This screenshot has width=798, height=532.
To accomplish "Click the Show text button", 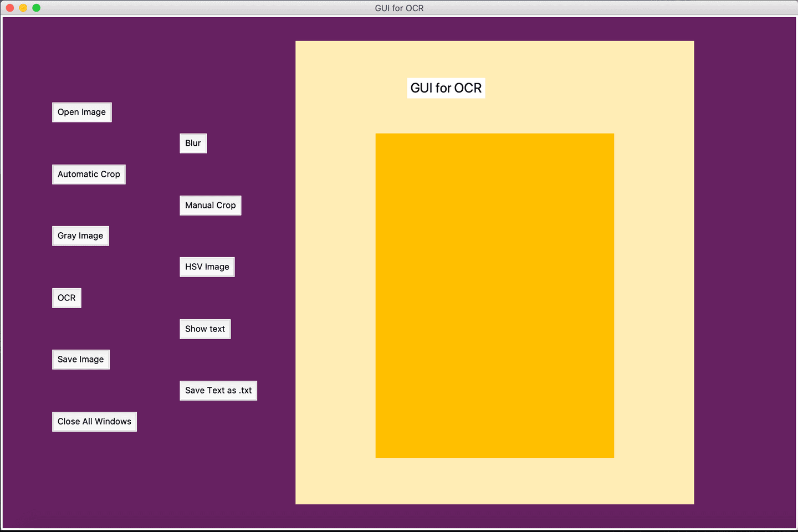I will 204,329.
